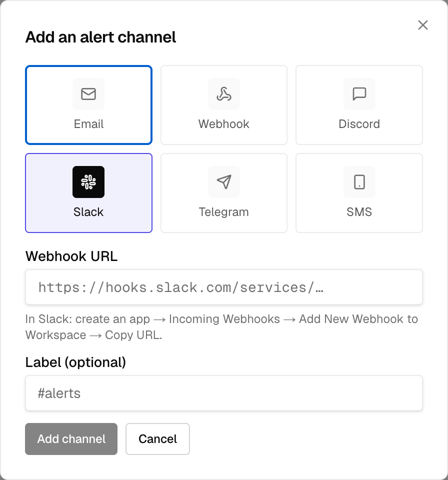Select the Slack label on its card
Viewport: 448px width, 480px height.
pyautogui.click(x=88, y=212)
